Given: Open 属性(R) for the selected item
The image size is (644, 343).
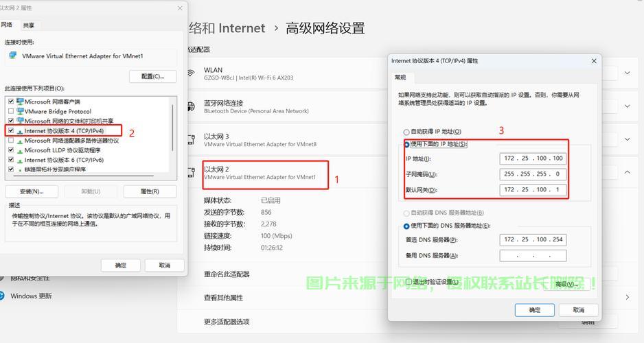Looking at the screenshot, I should click(150, 191).
